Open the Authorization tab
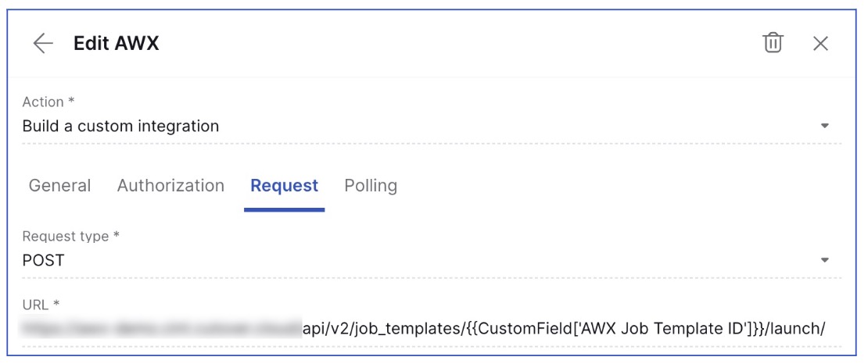 [x=170, y=186]
